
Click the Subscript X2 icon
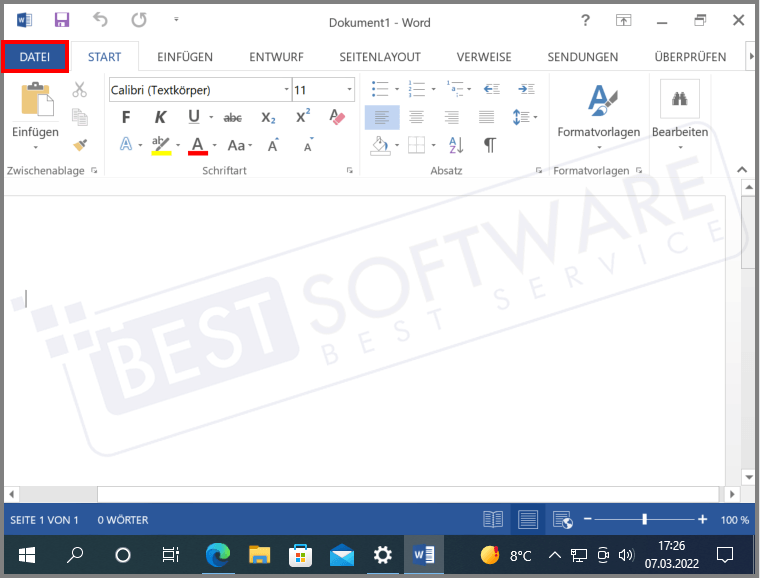(268, 117)
